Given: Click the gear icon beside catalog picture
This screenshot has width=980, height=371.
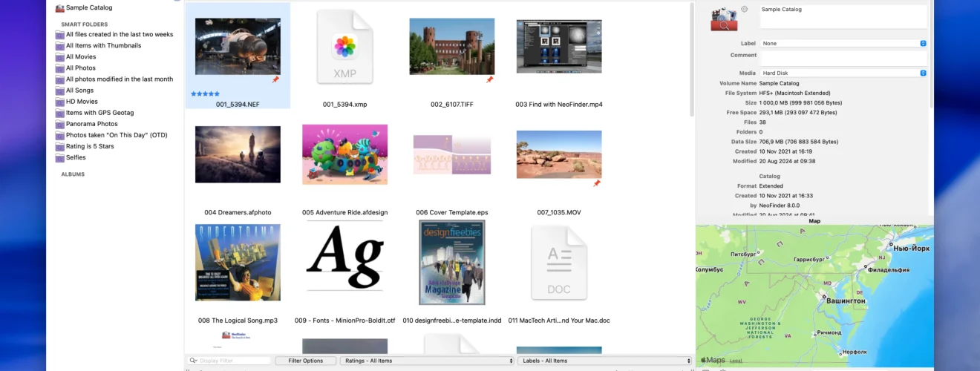Looking at the screenshot, I should click(745, 9).
